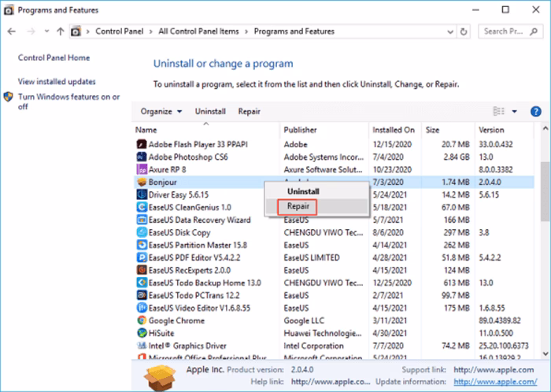Expand the breadcrumb arrow after All Control Panel Items
Screen dimensions: 551x392
click(246, 31)
